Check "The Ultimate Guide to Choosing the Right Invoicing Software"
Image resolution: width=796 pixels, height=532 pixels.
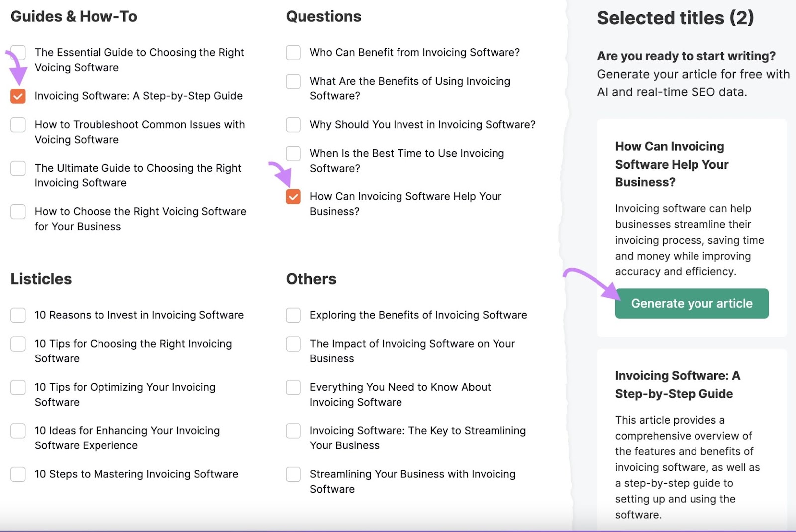coord(18,168)
